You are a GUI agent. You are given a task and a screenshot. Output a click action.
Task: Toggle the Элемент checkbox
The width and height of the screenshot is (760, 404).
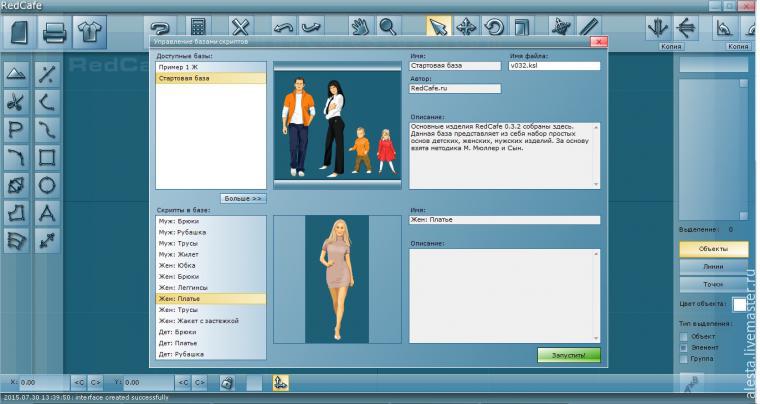683,348
